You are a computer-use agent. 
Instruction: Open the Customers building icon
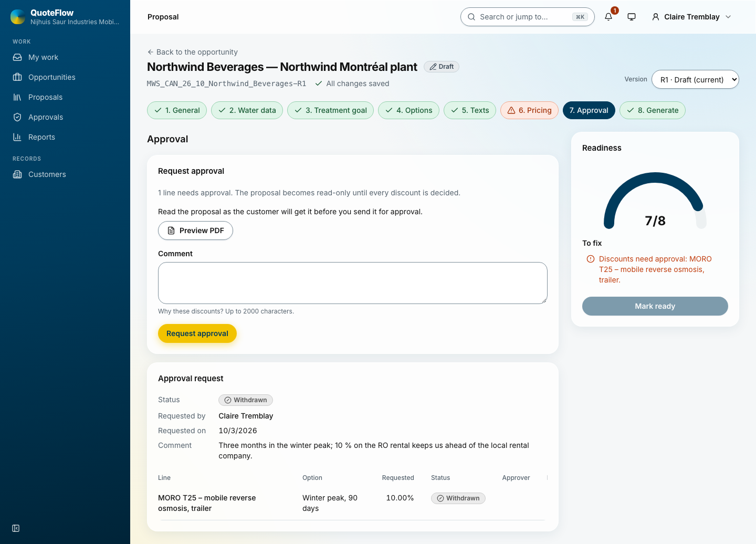(17, 174)
